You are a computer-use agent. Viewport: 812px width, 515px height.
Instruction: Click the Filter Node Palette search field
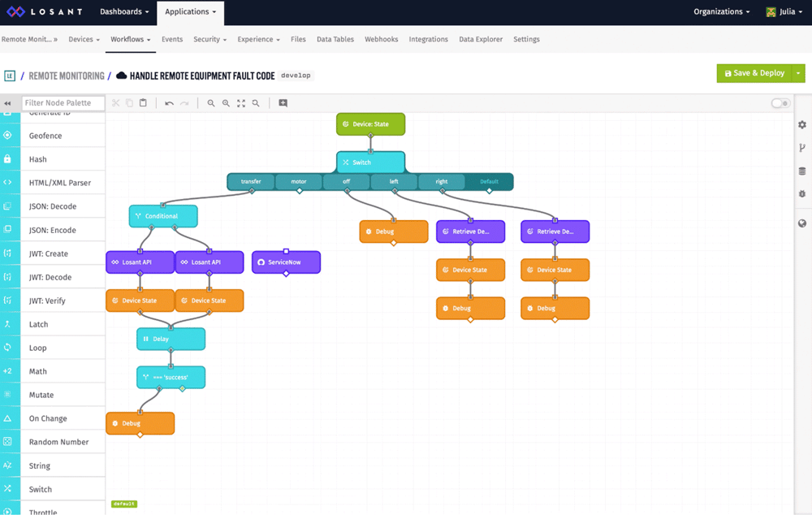point(63,103)
